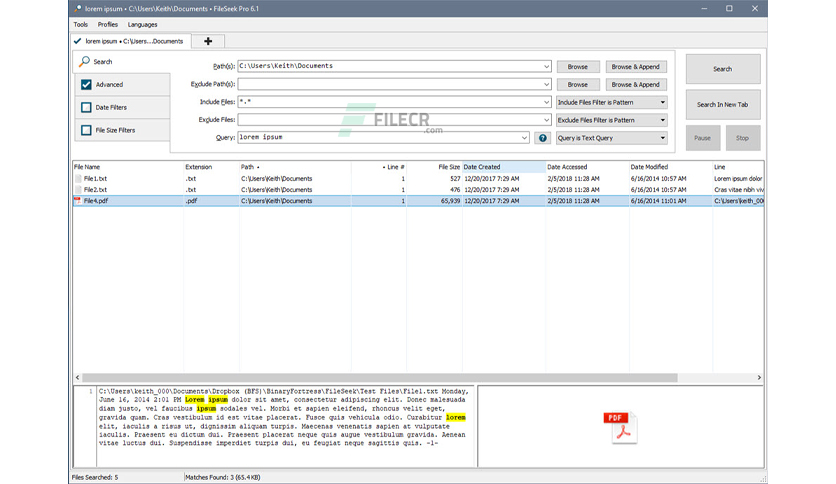This screenshot has height=484, width=836.
Task: Expand the Exclude Path(s) dropdown arrow
Action: click(546, 84)
